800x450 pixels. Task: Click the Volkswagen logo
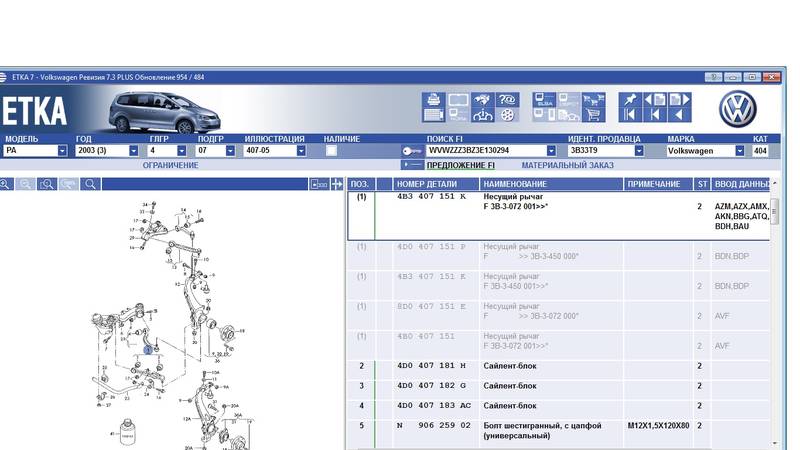[x=737, y=109]
